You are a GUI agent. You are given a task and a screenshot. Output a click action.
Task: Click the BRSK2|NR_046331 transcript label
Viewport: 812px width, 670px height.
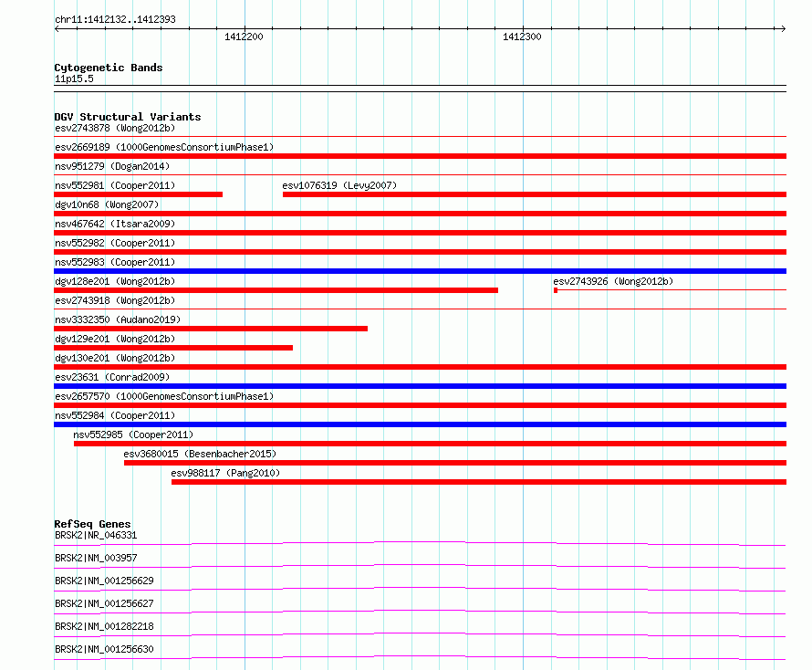pyautogui.click(x=96, y=535)
